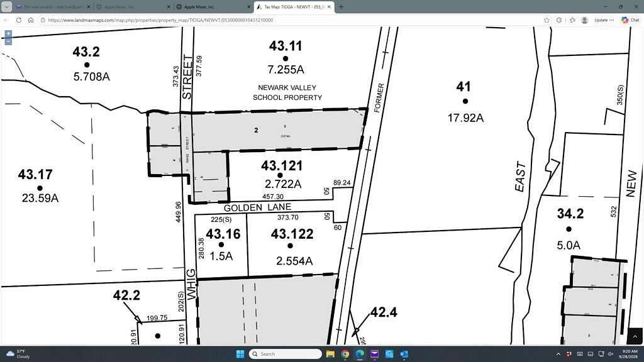644x362 pixels.
Task: Open the Cloudy weather widget
Action: coord(17,354)
